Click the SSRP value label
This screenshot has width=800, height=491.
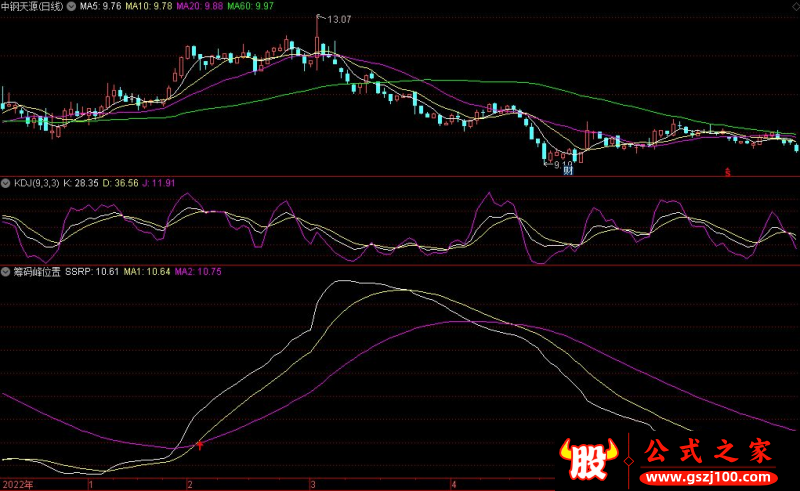coord(92,271)
